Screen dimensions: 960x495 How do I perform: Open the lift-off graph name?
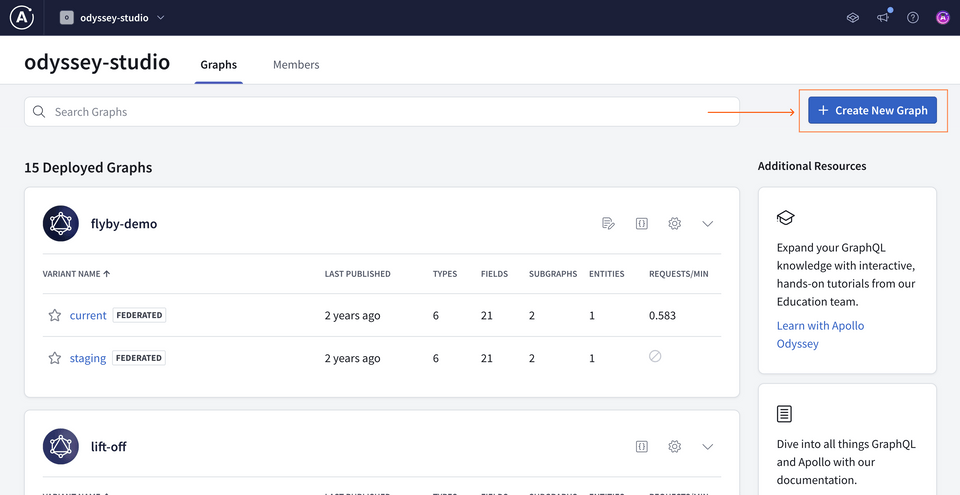108,447
